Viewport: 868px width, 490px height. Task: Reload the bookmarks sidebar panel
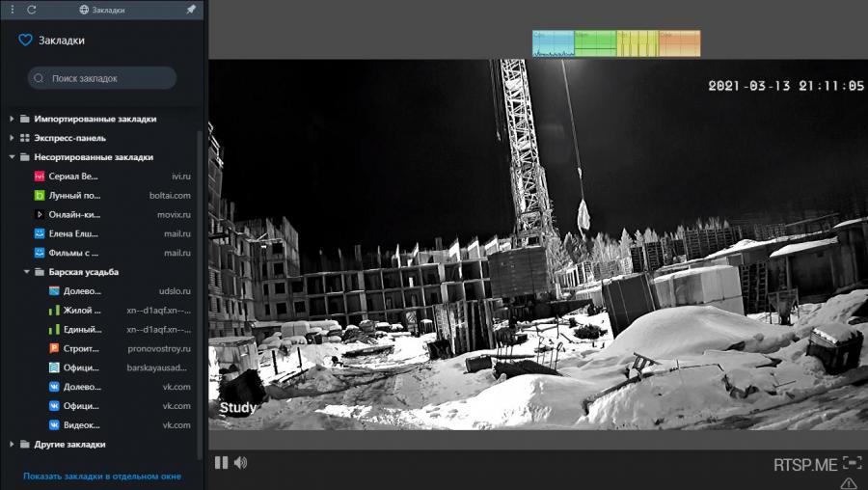pos(32,10)
